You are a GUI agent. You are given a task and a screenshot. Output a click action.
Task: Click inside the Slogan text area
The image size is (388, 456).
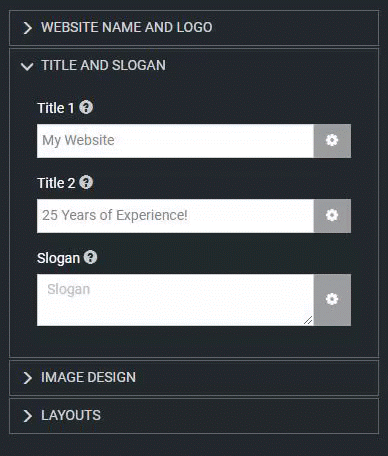point(175,300)
